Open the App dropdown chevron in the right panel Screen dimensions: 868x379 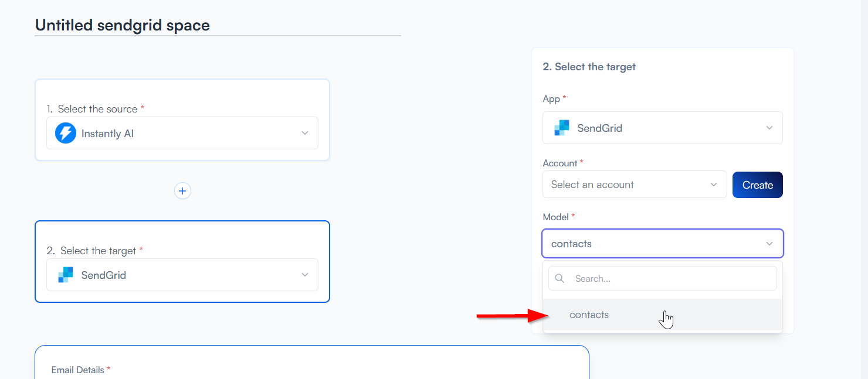click(769, 128)
